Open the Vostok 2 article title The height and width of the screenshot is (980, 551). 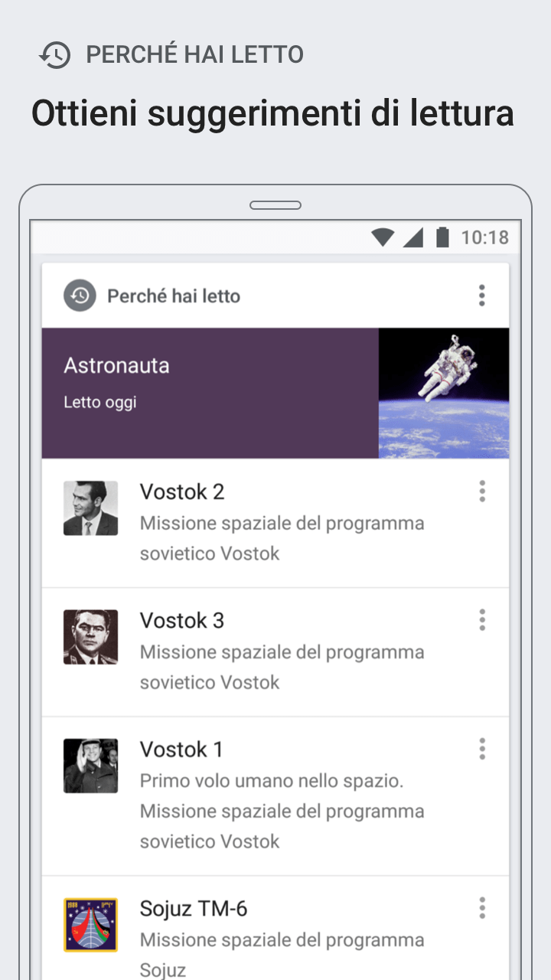coord(182,492)
